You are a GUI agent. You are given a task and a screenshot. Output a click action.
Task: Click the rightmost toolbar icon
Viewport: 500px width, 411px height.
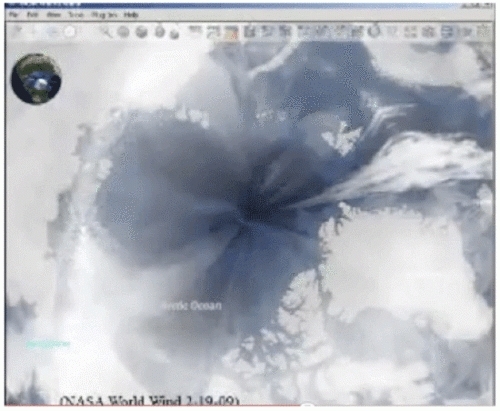pyautogui.click(x=484, y=32)
